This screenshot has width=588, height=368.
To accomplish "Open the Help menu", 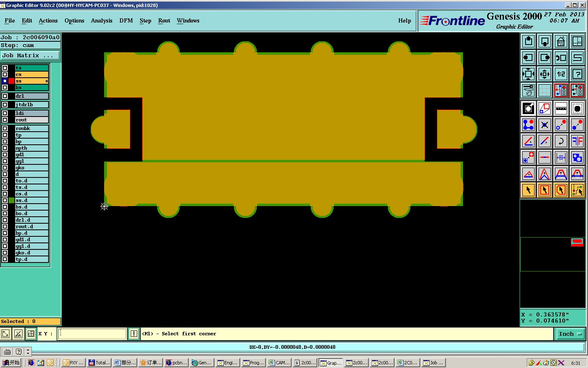I will [x=405, y=20].
